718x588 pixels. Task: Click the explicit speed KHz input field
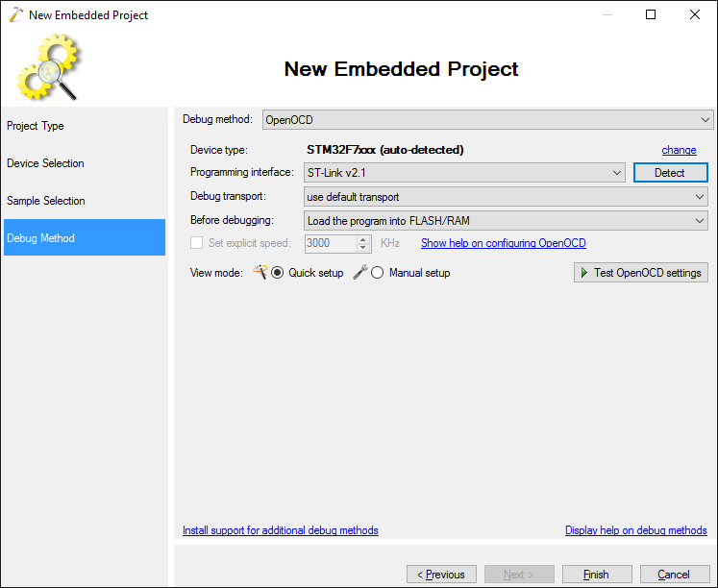click(331, 243)
